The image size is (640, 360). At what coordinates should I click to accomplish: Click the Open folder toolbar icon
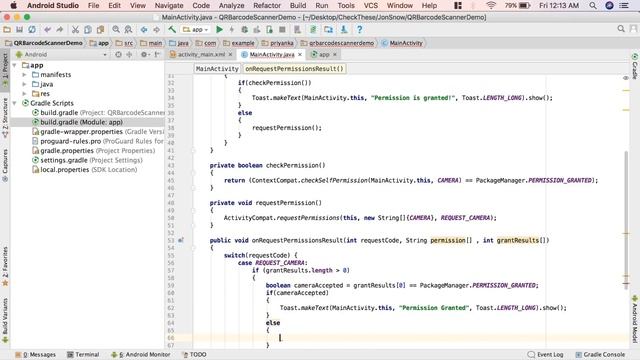click(x=7, y=29)
